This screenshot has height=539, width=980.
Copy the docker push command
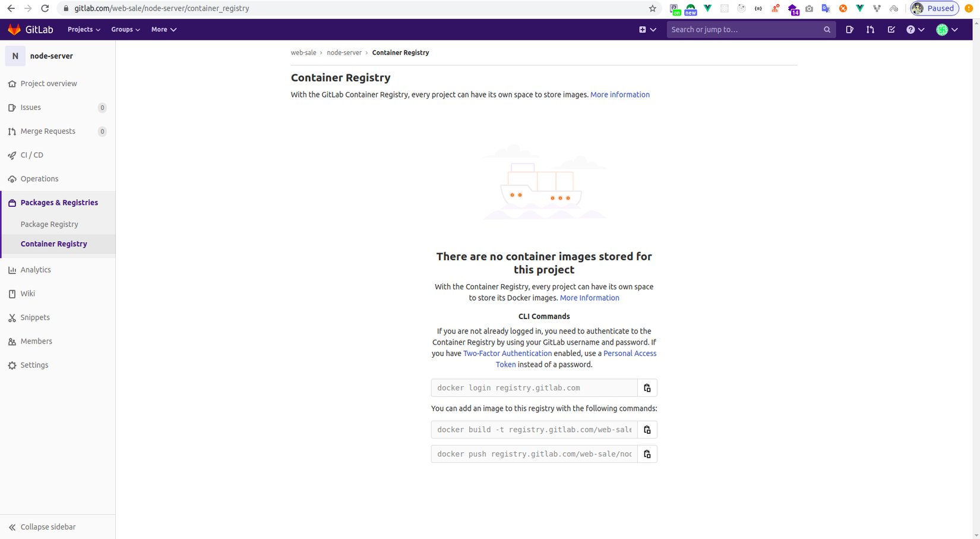tap(647, 454)
